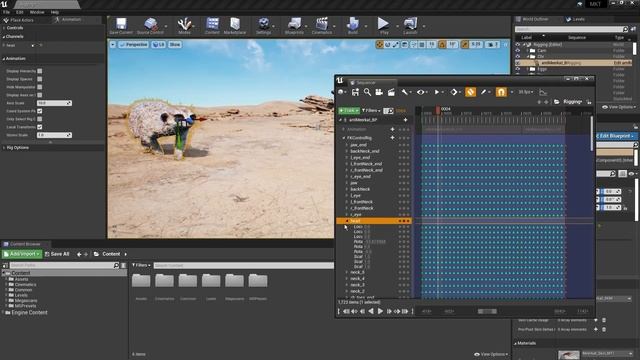Click Sequencer playback options arrow icon
Image resolution: width=640 pixels, height=360 pixels.
[436, 93]
